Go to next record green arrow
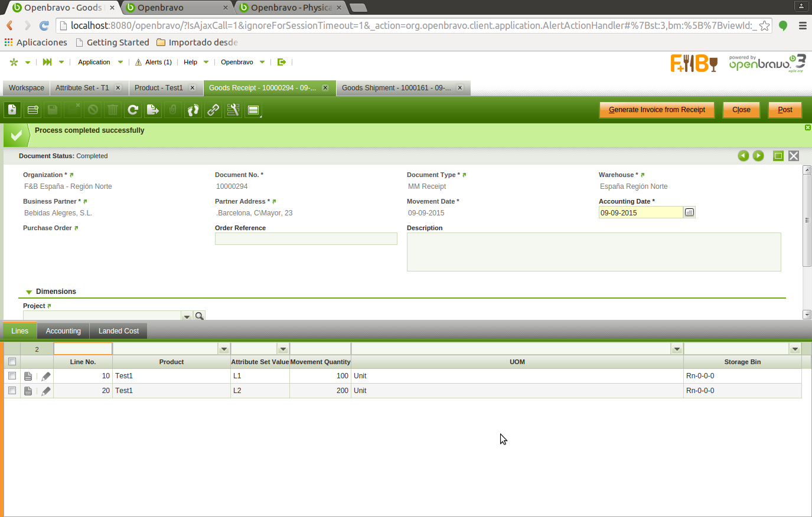 (758, 156)
